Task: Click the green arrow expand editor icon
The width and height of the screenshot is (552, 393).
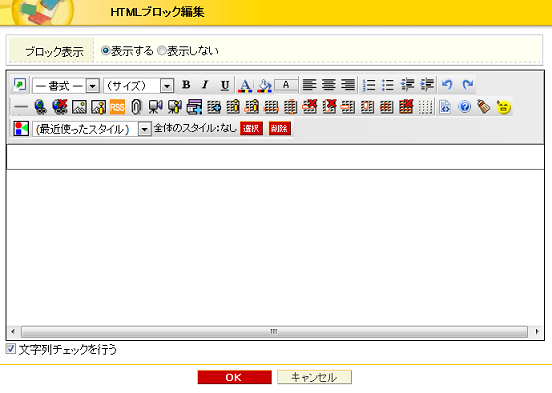Action: click(x=20, y=85)
